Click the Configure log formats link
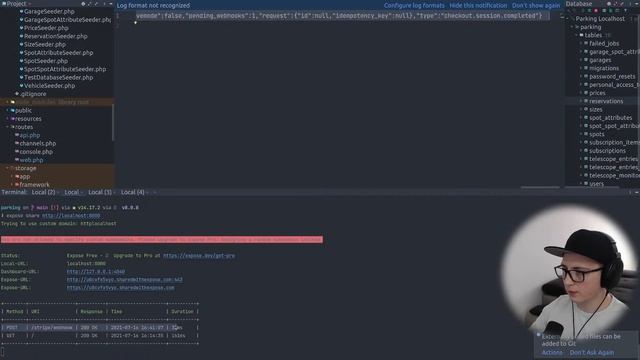 (414, 5)
